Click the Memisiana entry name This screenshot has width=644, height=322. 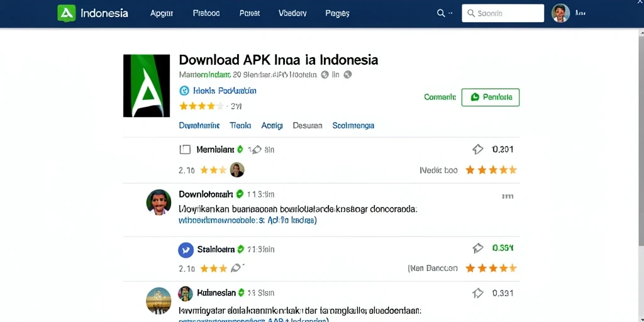[x=215, y=150]
